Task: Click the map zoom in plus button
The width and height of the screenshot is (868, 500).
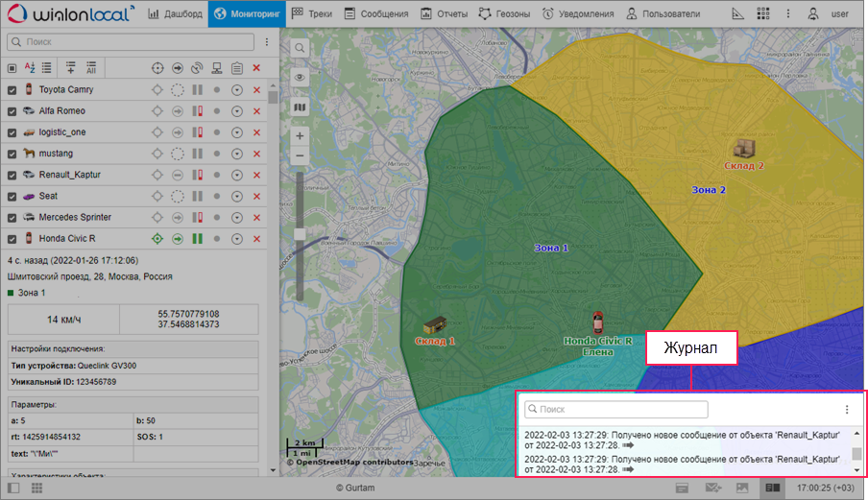Action: (x=300, y=136)
